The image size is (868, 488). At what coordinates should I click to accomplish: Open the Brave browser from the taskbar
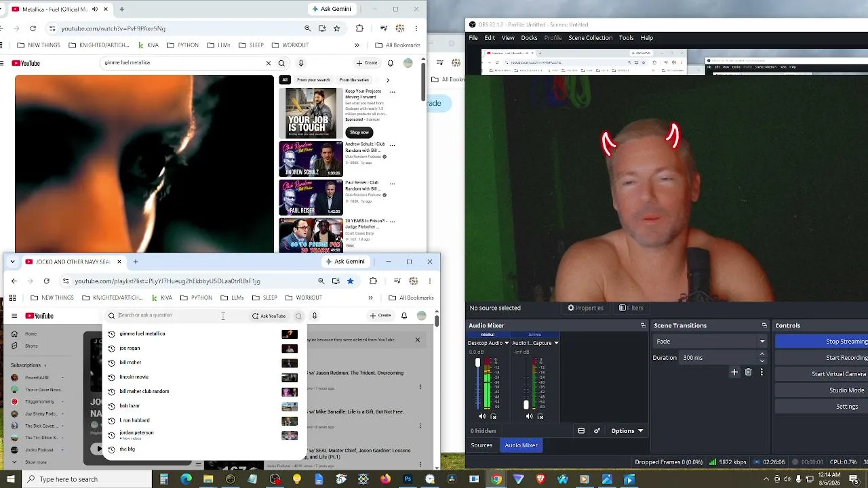coord(540,479)
